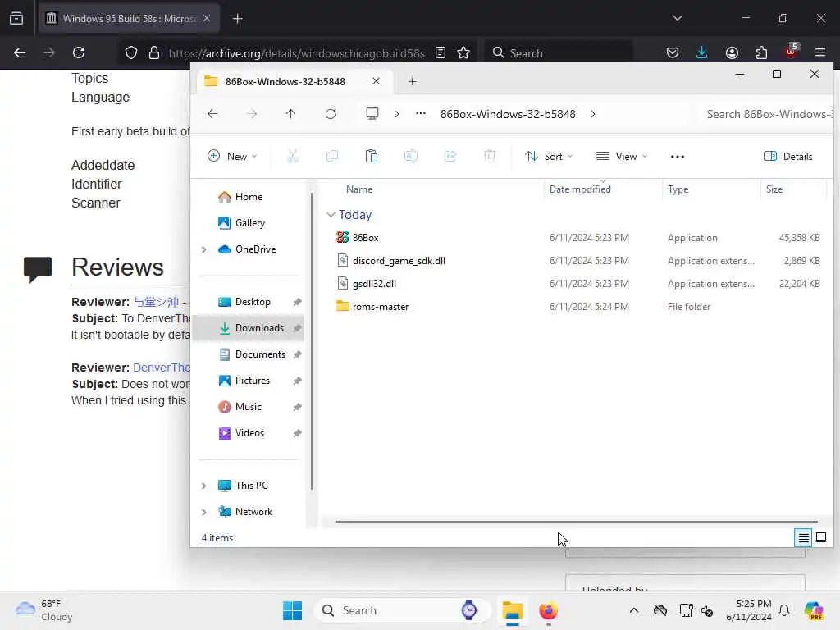The width and height of the screenshot is (840, 630).
Task: Open the Sort dropdown
Action: pos(549,157)
